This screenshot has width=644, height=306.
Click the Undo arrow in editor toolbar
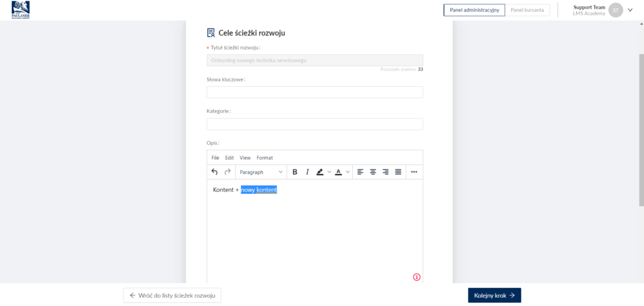(215, 172)
